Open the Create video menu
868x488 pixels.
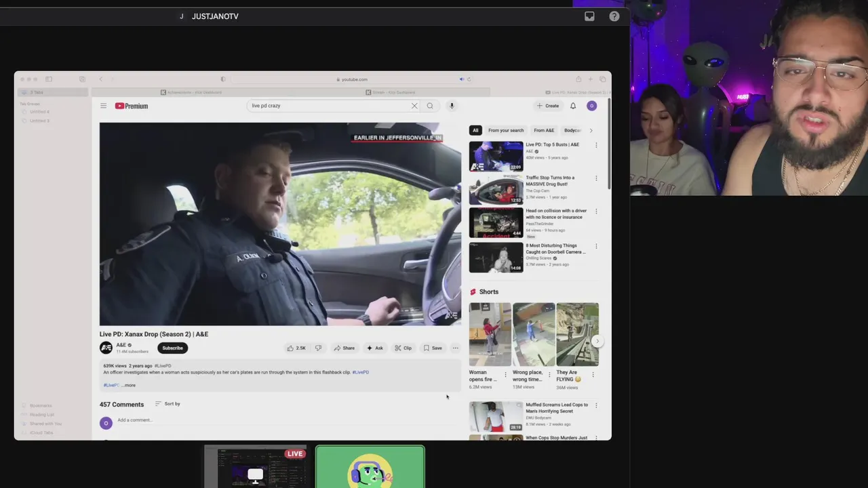click(548, 106)
